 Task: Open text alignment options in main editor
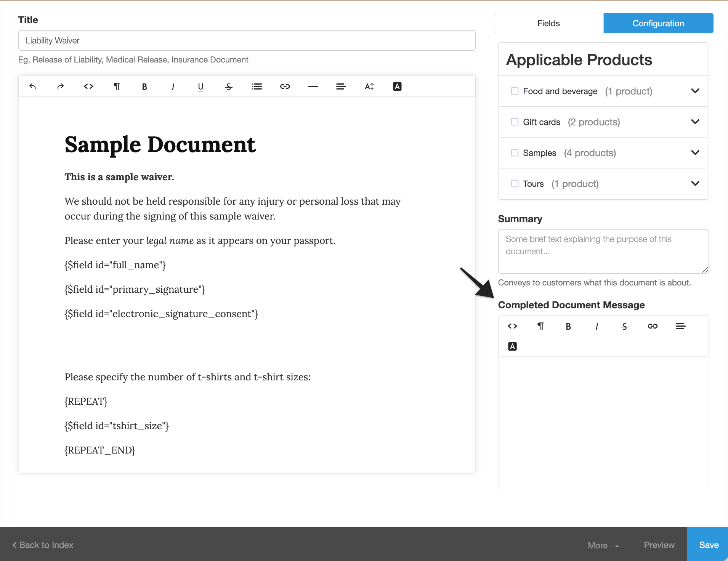coord(341,87)
